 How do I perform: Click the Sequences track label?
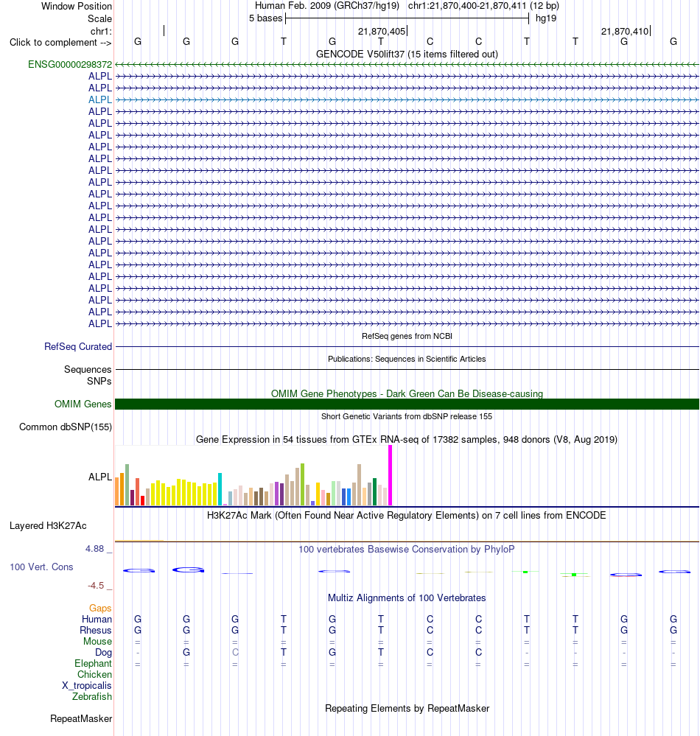click(x=88, y=369)
